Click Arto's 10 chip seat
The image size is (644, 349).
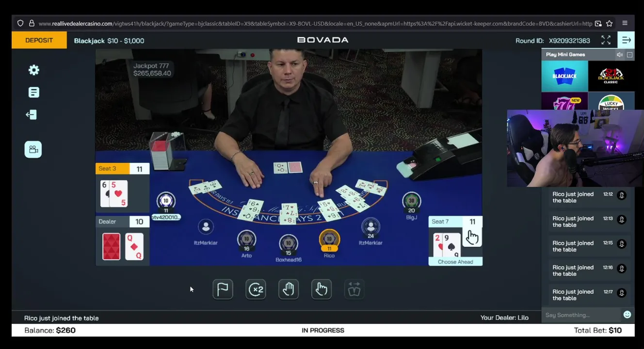click(247, 239)
